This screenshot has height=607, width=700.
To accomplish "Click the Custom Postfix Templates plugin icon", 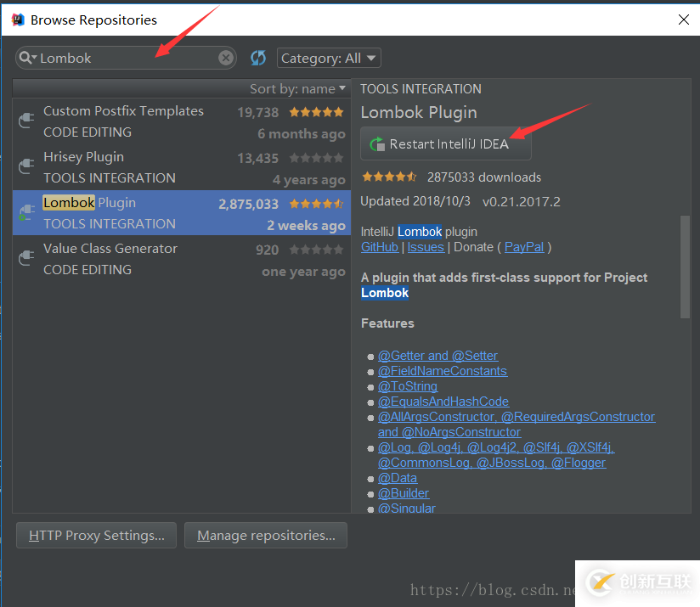I will point(26,121).
